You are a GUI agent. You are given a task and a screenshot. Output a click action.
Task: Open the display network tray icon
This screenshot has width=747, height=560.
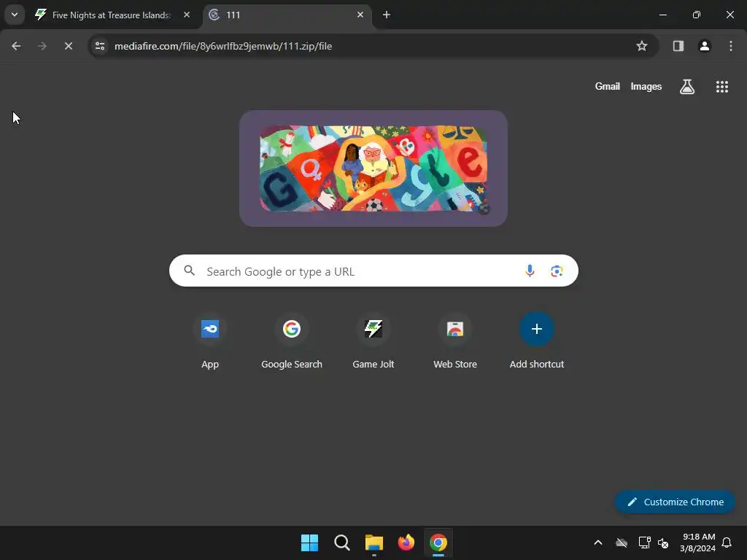click(644, 542)
